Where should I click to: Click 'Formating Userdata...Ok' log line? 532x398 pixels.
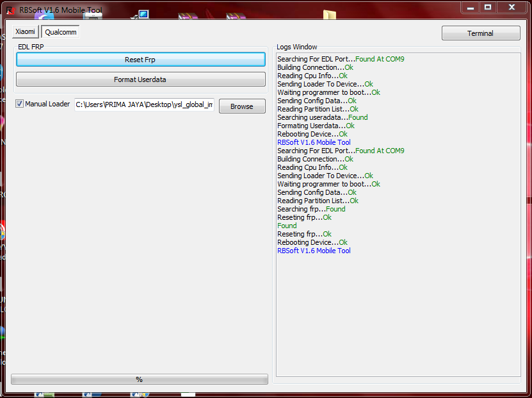point(316,126)
